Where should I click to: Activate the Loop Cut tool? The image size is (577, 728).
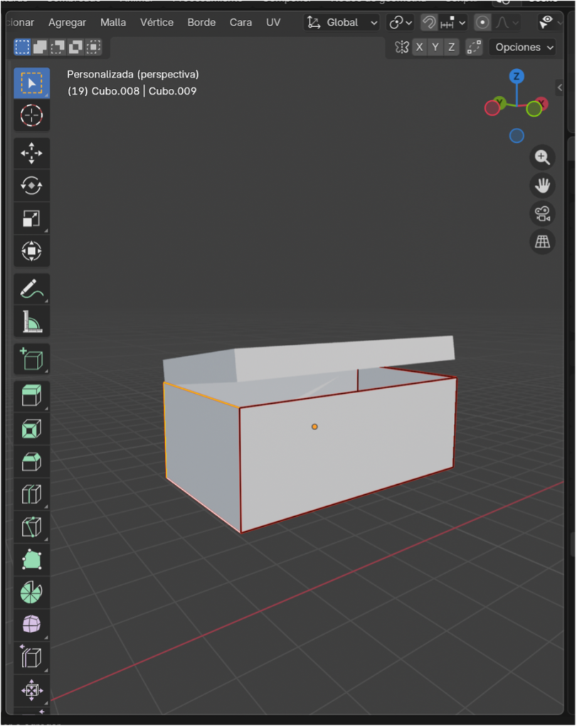[x=31, y=494]
